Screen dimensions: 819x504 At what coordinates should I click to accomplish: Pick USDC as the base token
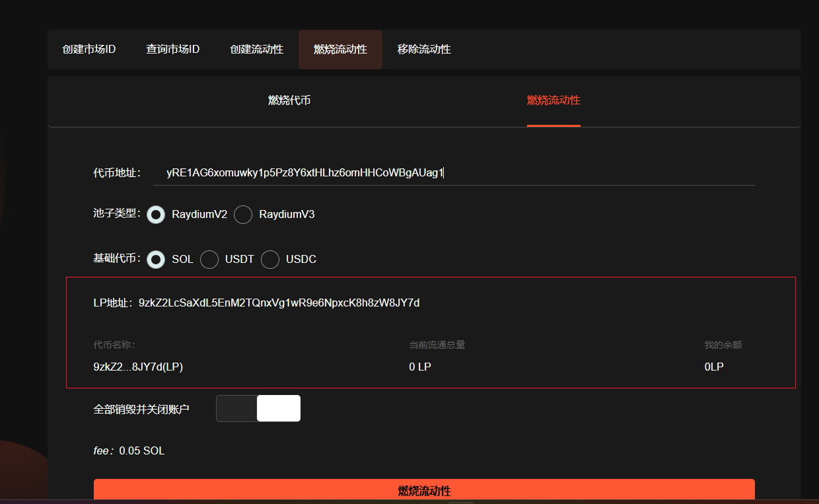point(270,260)
